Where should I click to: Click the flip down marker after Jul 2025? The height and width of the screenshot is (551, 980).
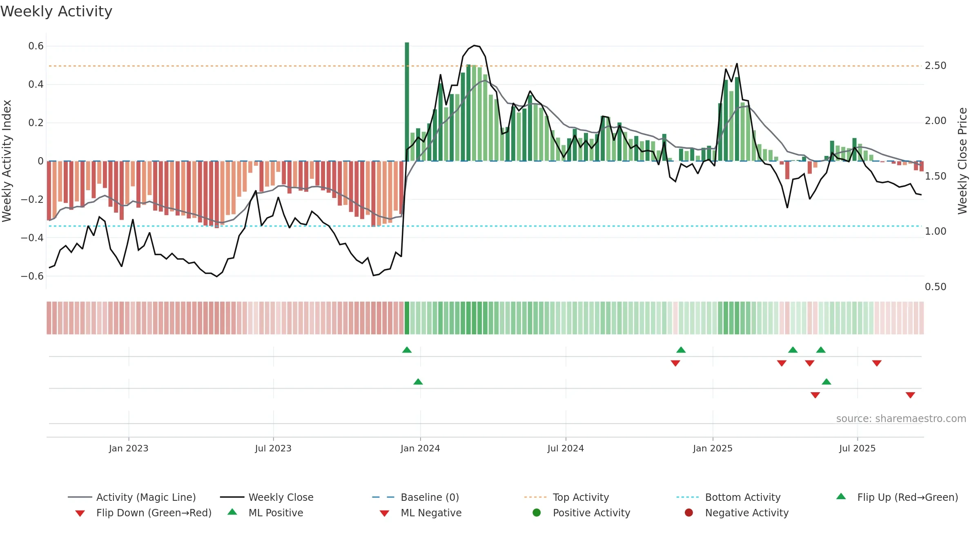coord(877,363)
